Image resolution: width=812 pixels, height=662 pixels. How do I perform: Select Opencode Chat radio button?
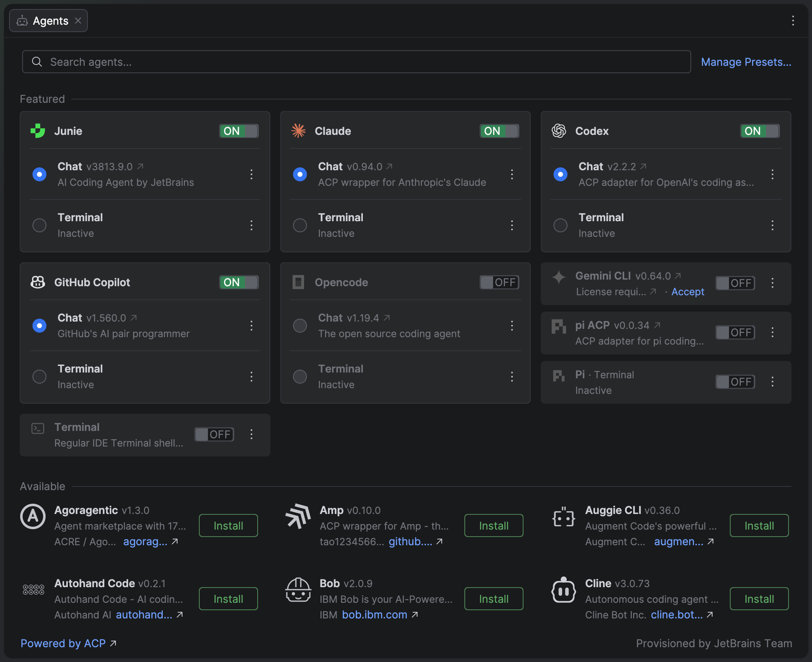click(300, 326)
